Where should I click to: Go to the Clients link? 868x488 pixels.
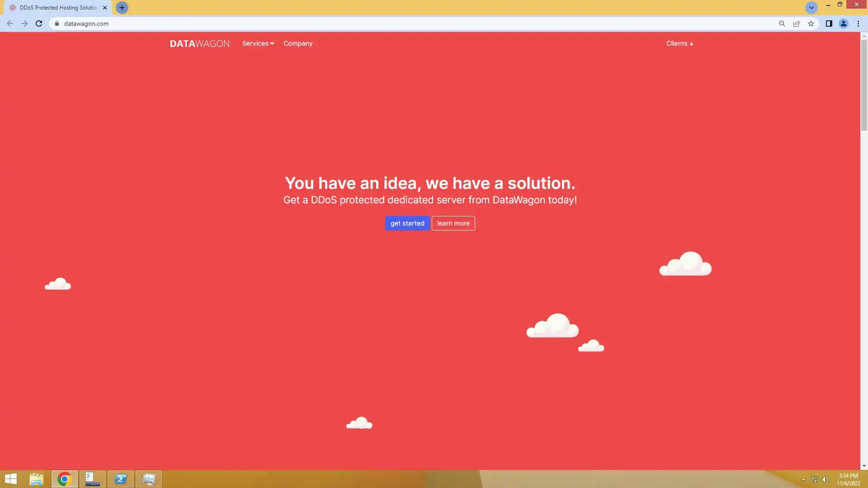point(679,43)
